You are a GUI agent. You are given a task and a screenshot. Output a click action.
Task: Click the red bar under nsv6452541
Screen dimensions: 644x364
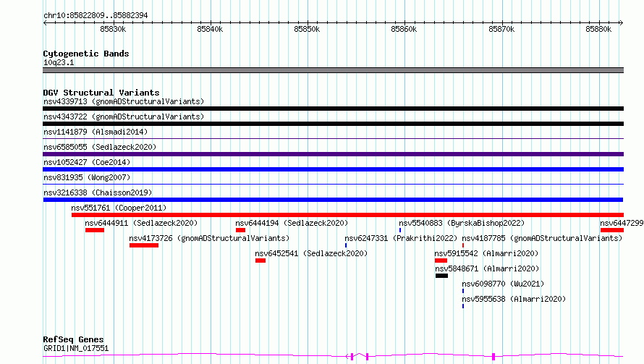[x=260, y=261]
